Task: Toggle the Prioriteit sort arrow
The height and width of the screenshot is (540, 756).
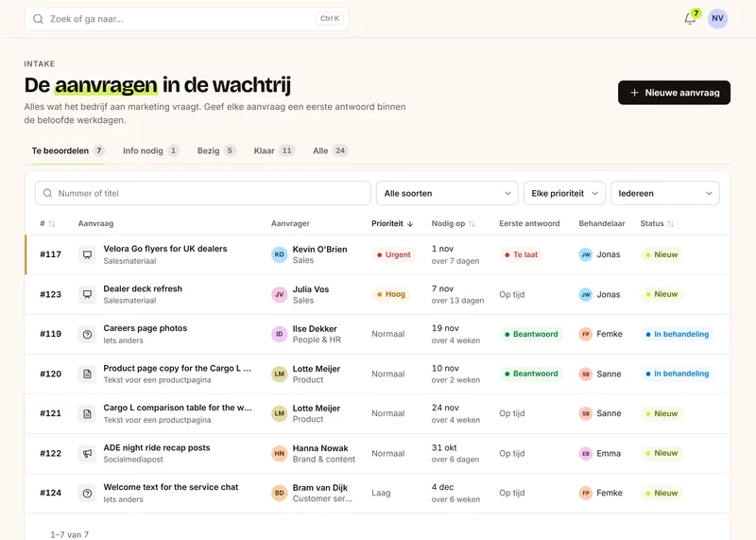Action: (x=410, y=223)
